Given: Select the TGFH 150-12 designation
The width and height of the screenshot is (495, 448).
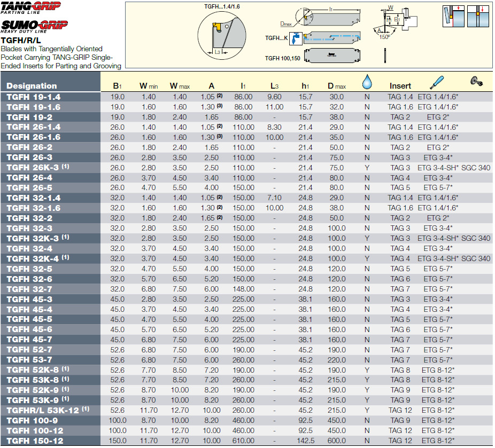Looking at the screenshot, I should (35, 441).
